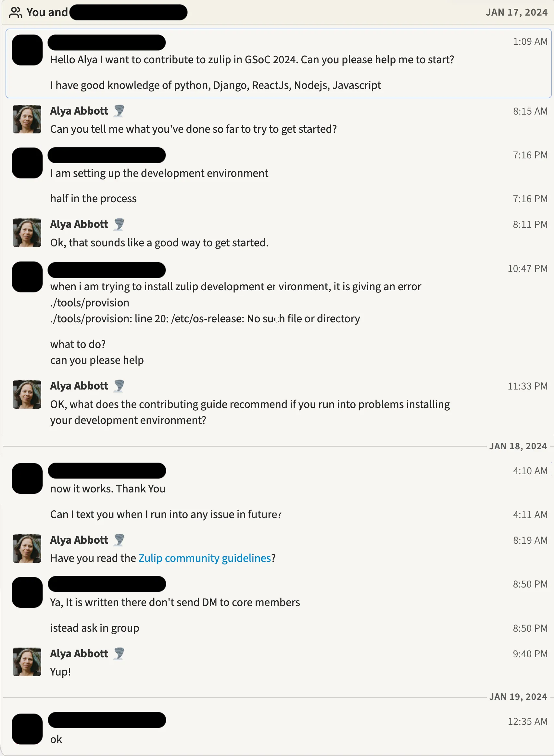Click the 1:09 AM message timestamp
The image size is (554, 756).
click(x=530, y=42)
